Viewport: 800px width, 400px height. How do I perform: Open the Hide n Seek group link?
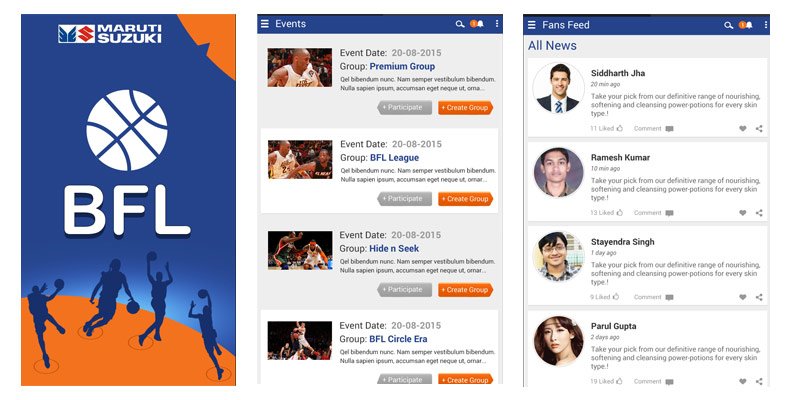coord(394,248)
